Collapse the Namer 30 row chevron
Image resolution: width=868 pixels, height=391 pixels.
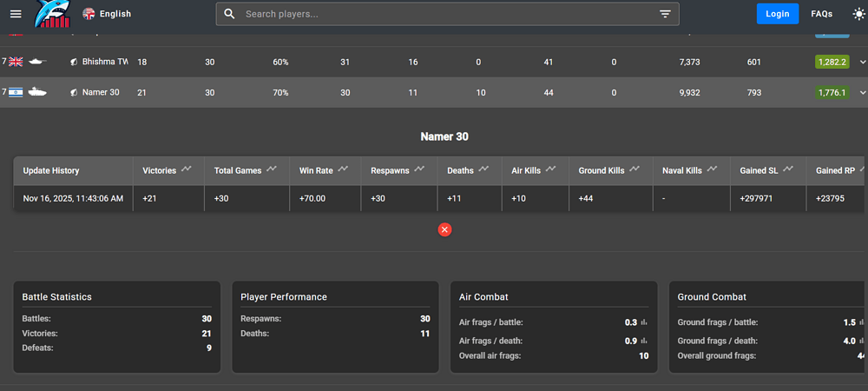click(862, 92)
